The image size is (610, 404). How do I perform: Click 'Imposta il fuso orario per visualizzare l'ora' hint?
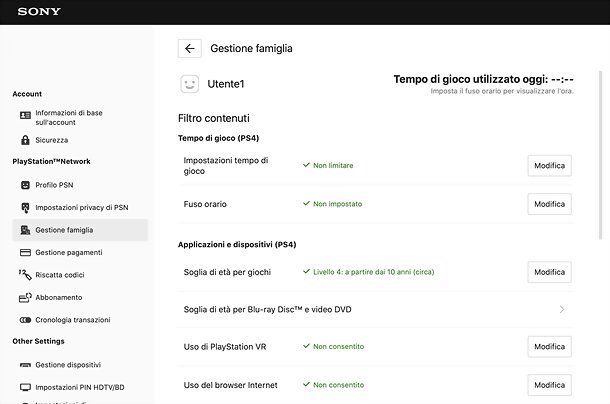[502, 91]
